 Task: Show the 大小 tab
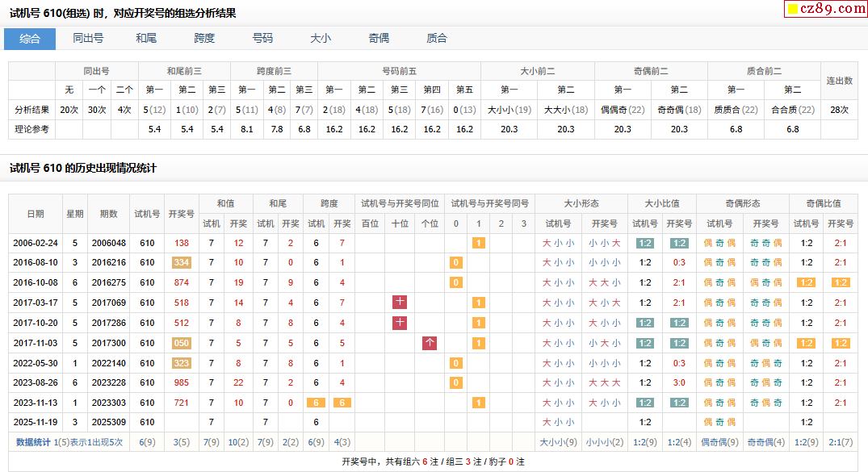321,39
